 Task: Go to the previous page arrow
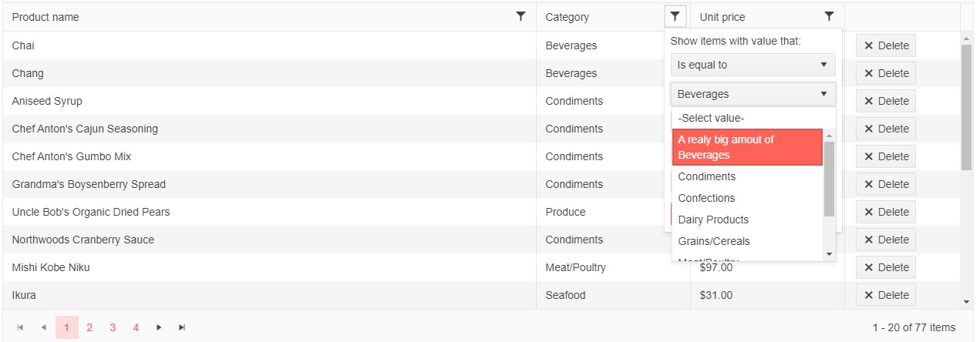[x=43, y=327]
